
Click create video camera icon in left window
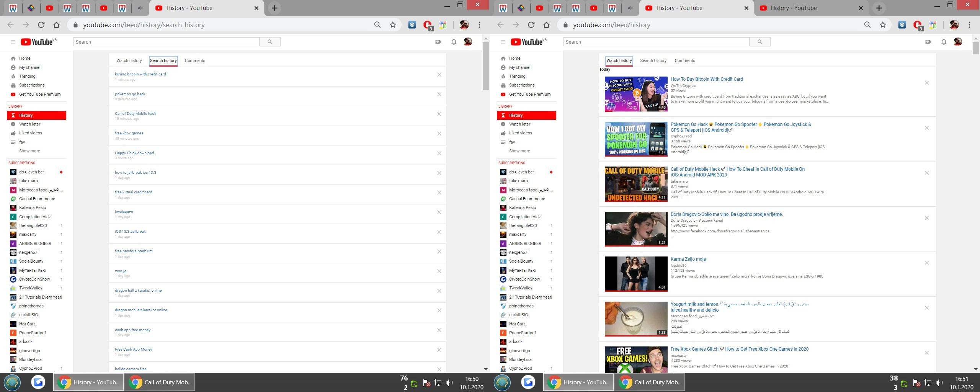coord(438,42)
